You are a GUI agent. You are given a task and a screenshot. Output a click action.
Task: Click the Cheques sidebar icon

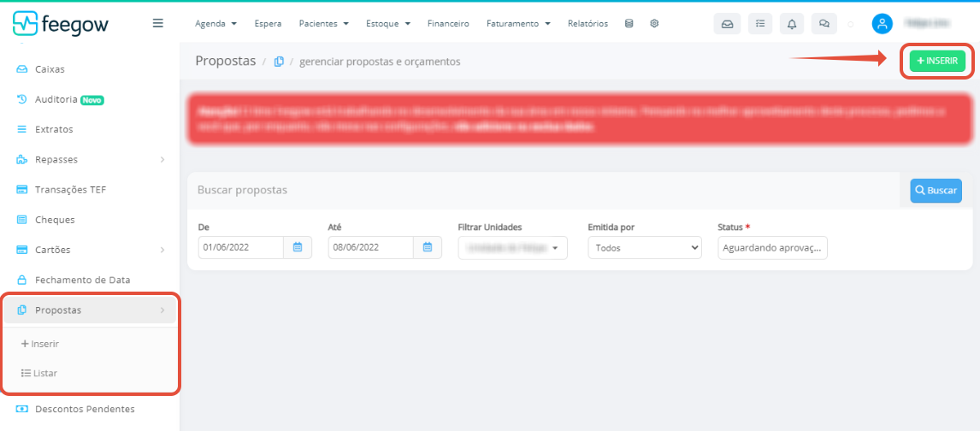[x=22, y=220]
